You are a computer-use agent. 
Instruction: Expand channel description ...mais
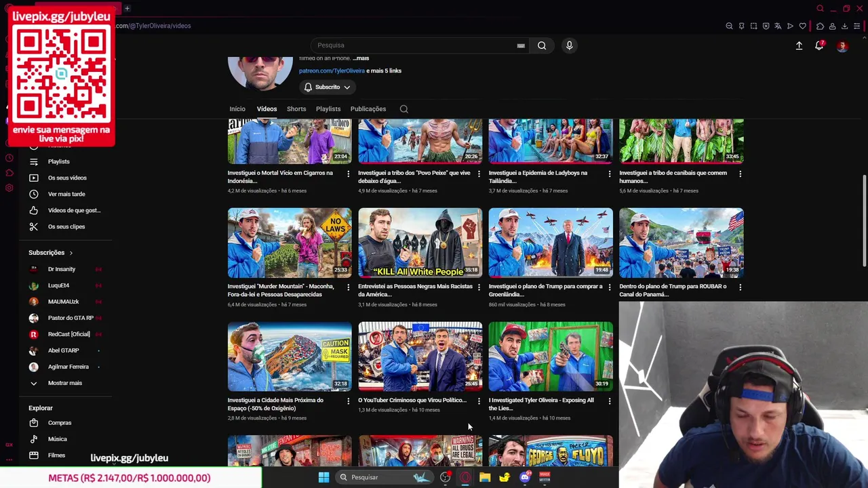(x=361, y=58)
